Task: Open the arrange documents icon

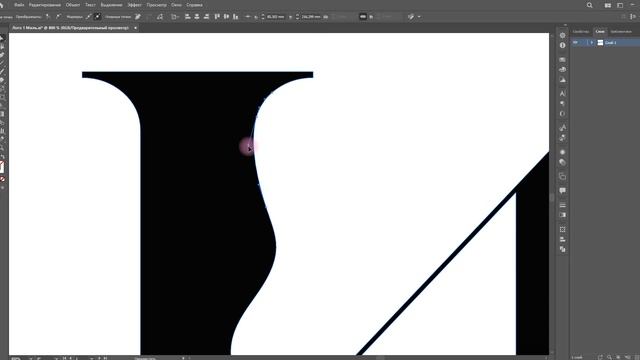Action: (608, 5)
